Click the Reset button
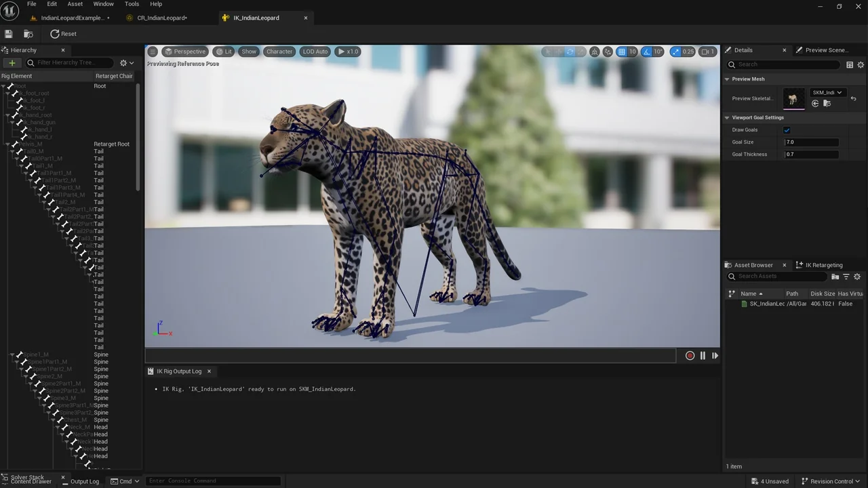Image resolution: width=868 pixels, height=488 pixels. tap(64, 34)
